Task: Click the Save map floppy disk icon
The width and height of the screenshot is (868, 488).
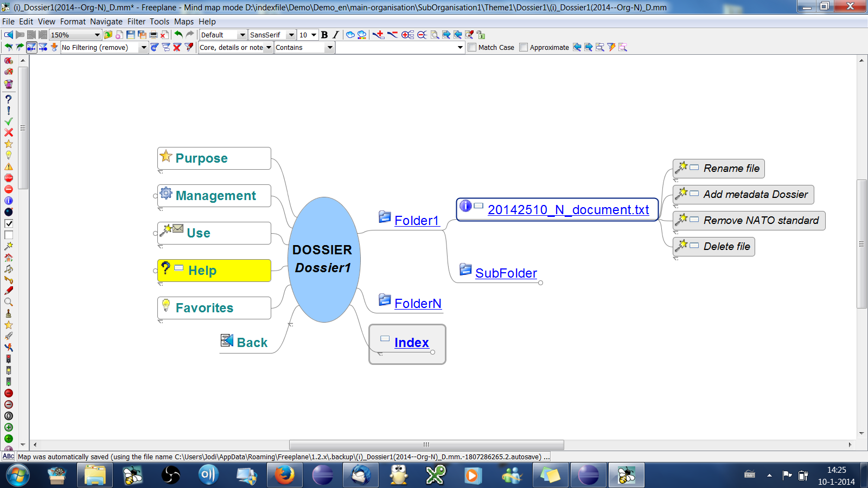Action: [x=130, y=35]
